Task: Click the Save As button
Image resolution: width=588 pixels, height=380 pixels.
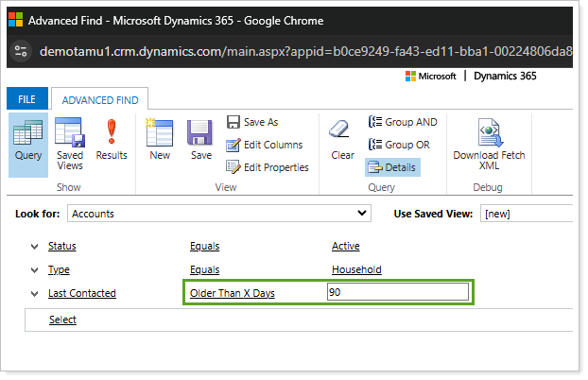Action: click(x=252, y=122)
